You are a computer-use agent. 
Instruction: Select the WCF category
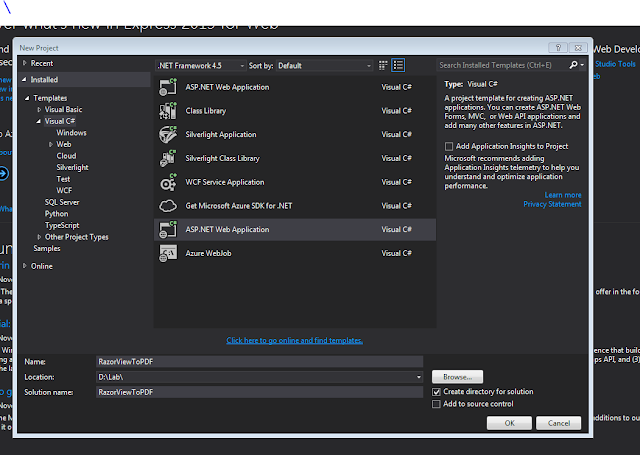(64, 191)
